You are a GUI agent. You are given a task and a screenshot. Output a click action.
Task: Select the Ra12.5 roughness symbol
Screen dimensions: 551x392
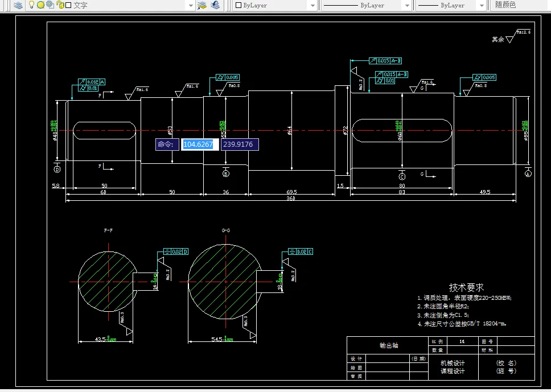517,36
